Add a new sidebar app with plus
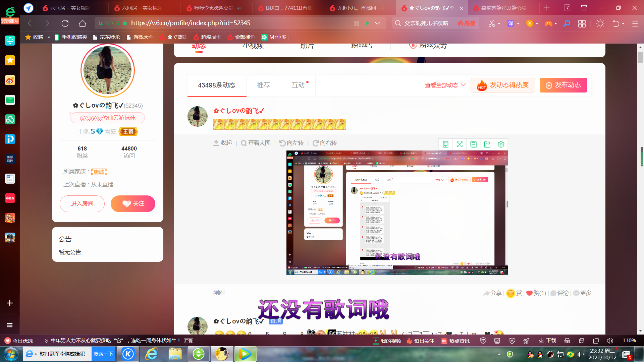This screenshot has width=644, height=362. point(10,303)
